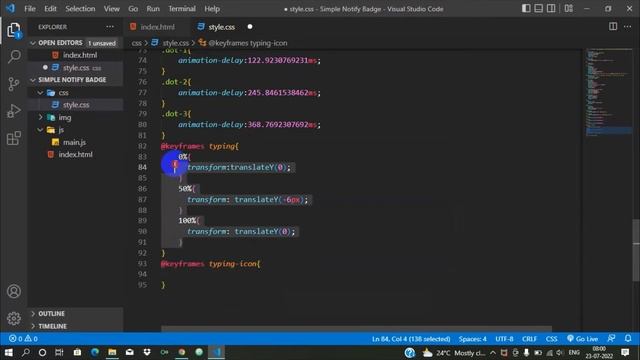Change indentation via Spaces: 4
The width and height of the screenshot is (640, 360).
(472, 339)
